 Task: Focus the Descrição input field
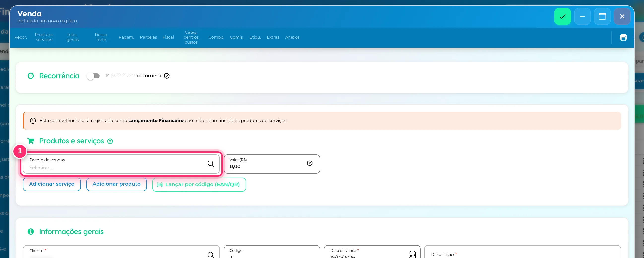(x=522, y=252)
